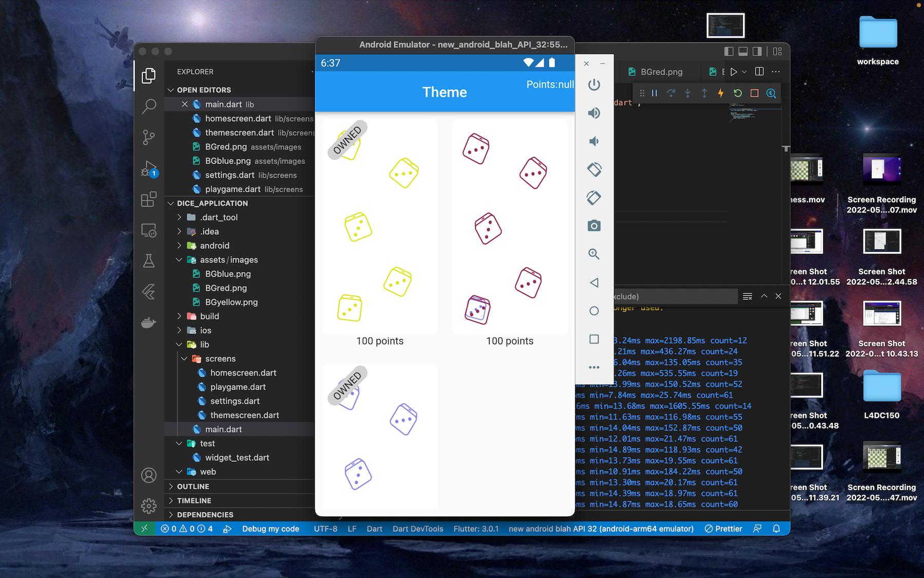Open playgame.dart in the screens folder

click(x=239, y=387)
